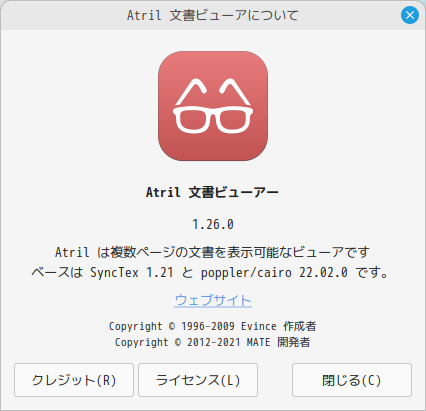Screen dimensions: 426x411
Task: Click the red rounded background of the app logo
Action: pos(213,148)
